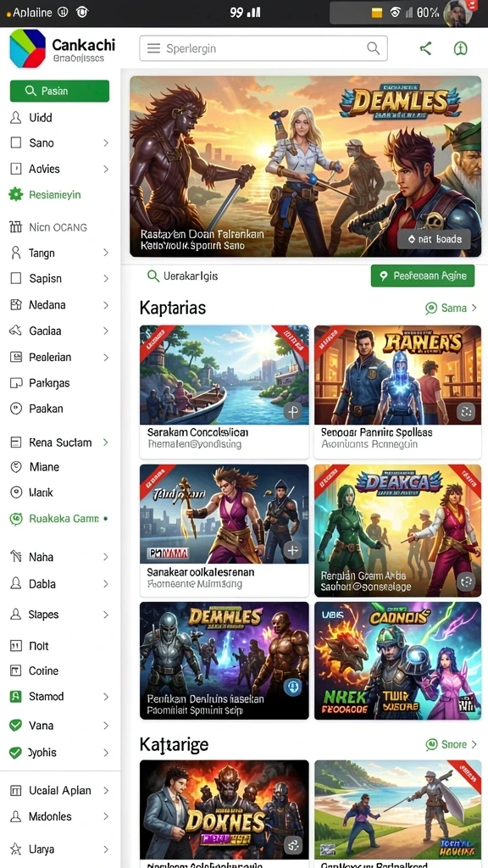488x868 pixels.
Task: Click the Ruakaka Gamn green icon
Action: pos(15,519)
